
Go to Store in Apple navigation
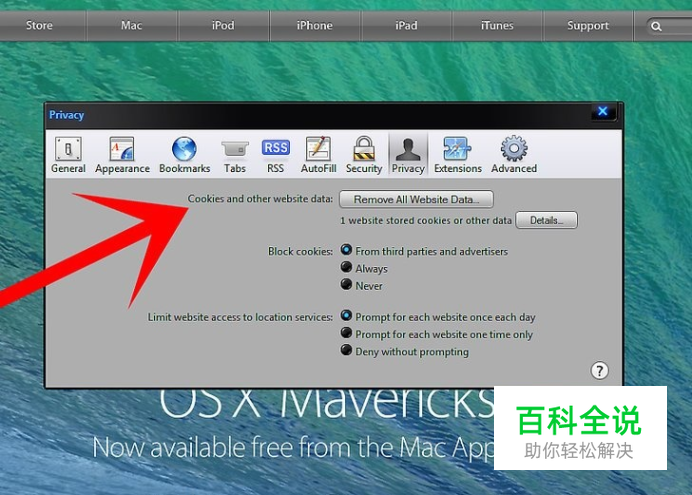(39, 26)
